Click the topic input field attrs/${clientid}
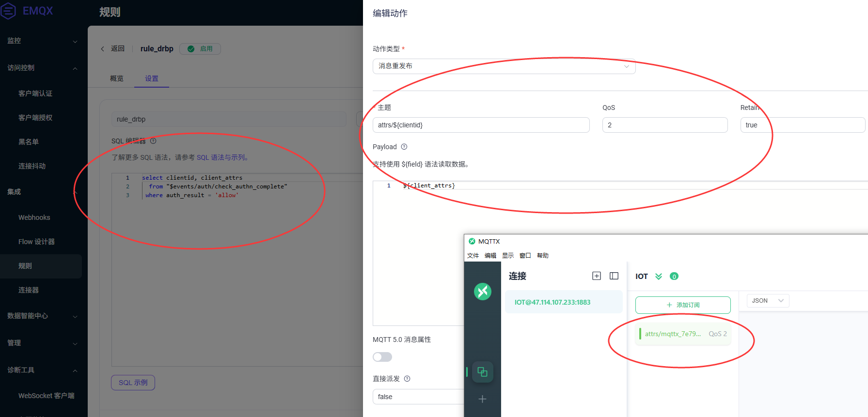The image size is (868, 417). tap(481, 125)
